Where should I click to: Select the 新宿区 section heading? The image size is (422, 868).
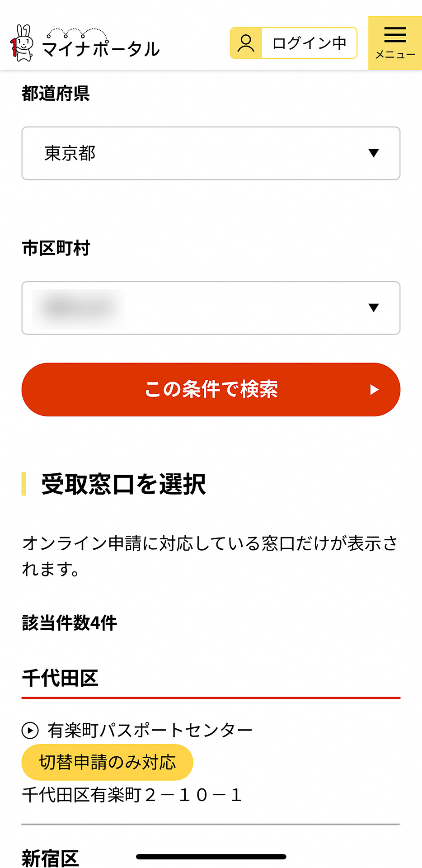tap(50, 858)
